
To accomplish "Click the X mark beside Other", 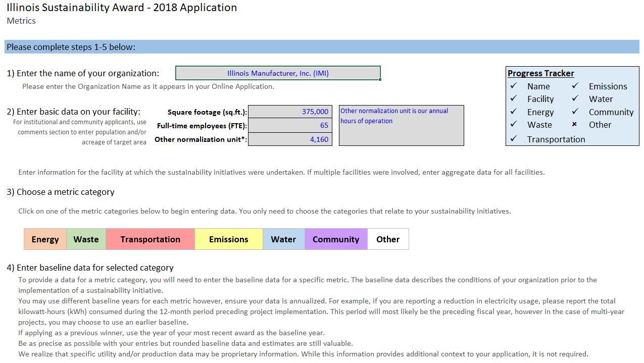I will pyautogui.click(x=575, y=125).
